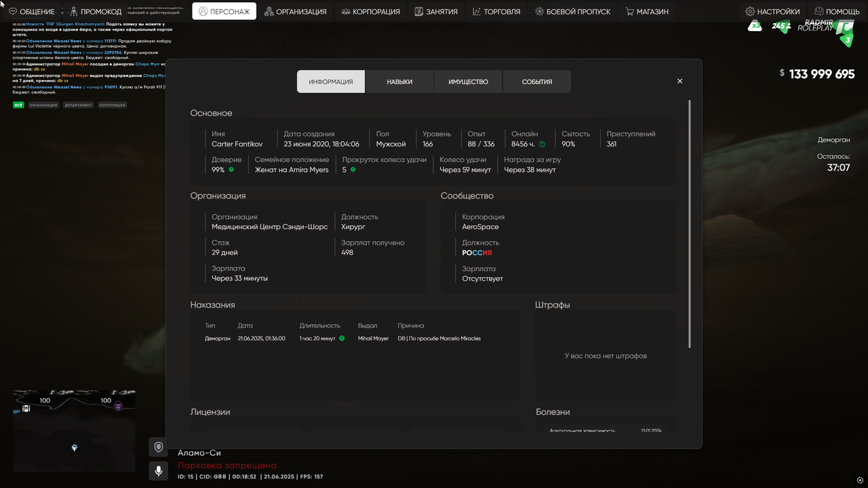Click the level value 166
This screenshot has height=488, width=868.
click(x=428, y=144)
